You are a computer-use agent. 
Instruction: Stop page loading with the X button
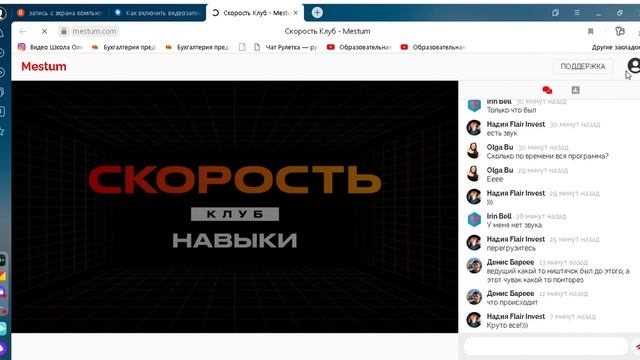click(44, 31)
